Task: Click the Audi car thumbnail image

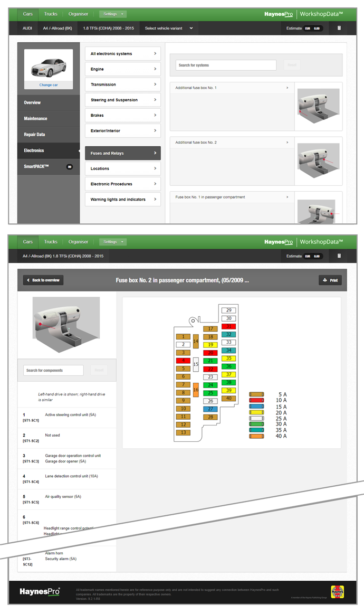Action: click(49, 66)
